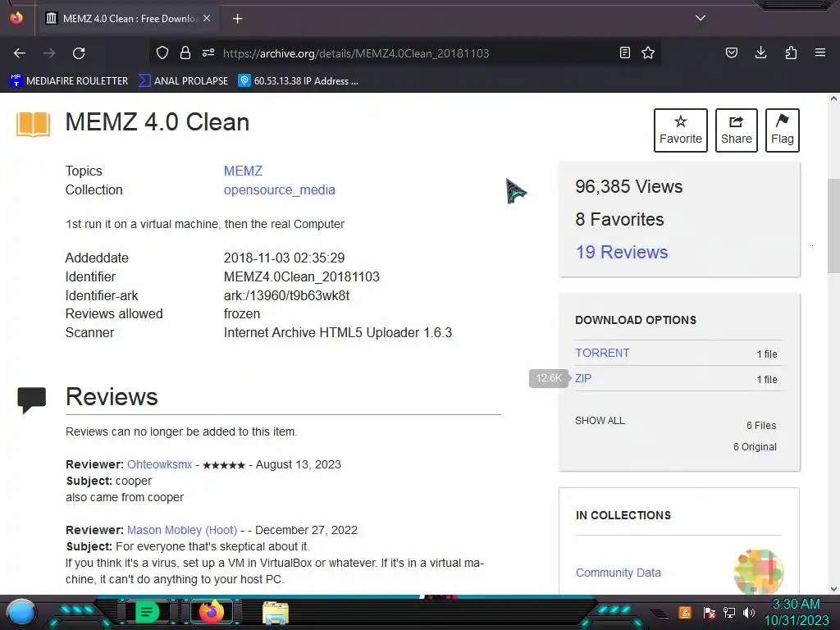Image resolution: width=840 pixels, height=630 pixels.
Task: Open File Explorer from taskbar
Action: (276, 612)
